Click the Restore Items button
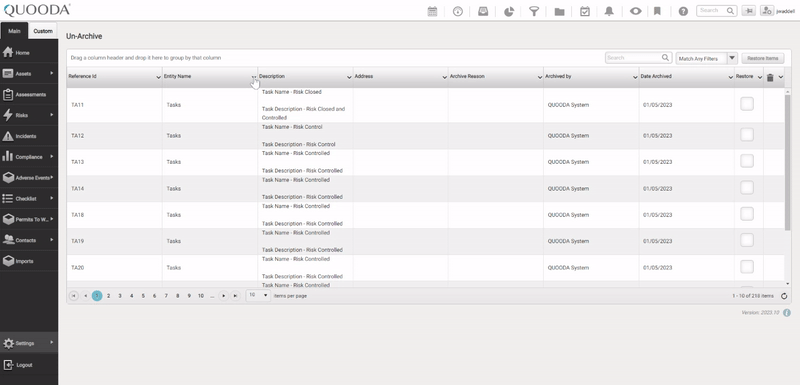Viewport: 800px width, 385px height. [763, 58]
